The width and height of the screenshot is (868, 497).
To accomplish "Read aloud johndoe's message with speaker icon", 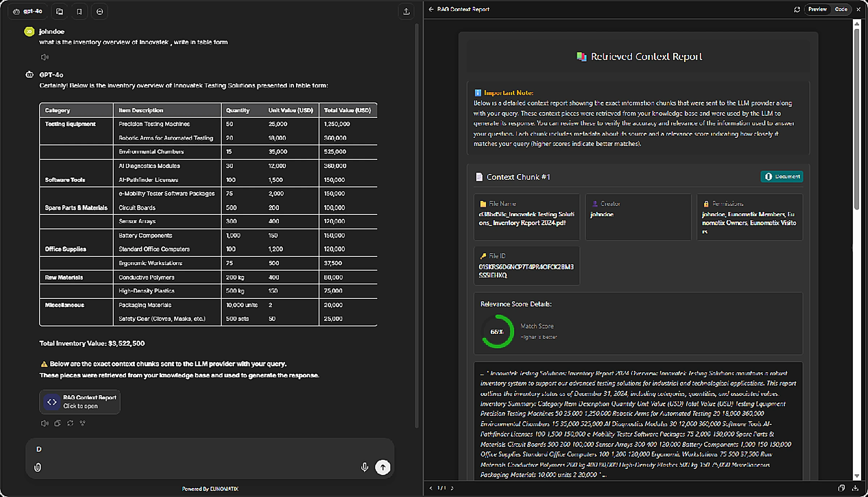I will (44, 57).
